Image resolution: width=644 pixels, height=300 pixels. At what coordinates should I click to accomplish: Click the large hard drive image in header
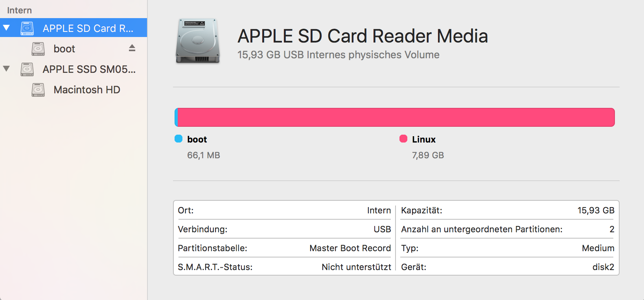point(197,41)
